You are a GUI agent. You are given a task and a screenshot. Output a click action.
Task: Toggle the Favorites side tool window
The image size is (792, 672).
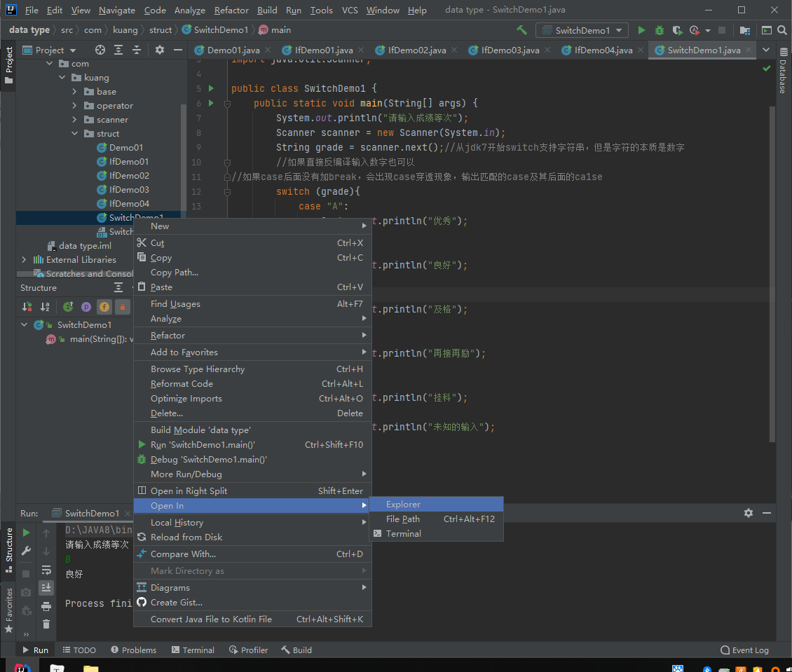click(x=8, y=611)
